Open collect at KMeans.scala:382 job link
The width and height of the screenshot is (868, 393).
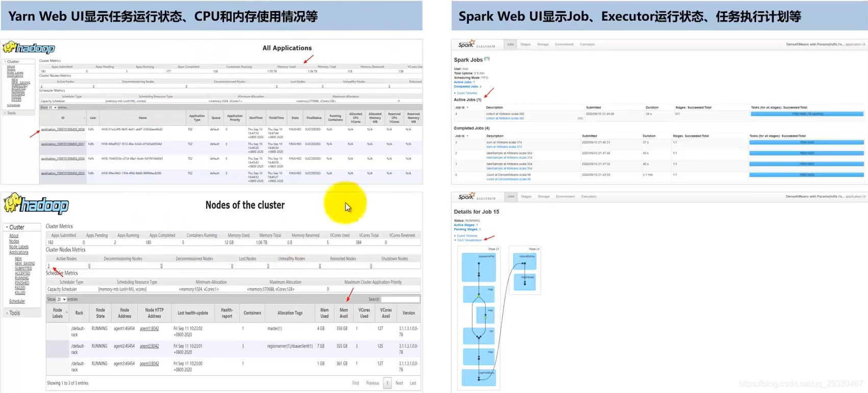505,118
